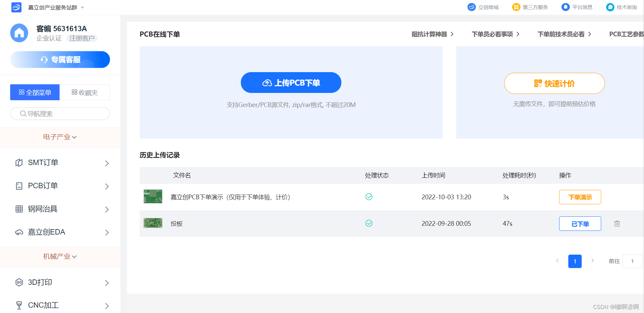Open the 下单员必看事项 link

[496, 34]
